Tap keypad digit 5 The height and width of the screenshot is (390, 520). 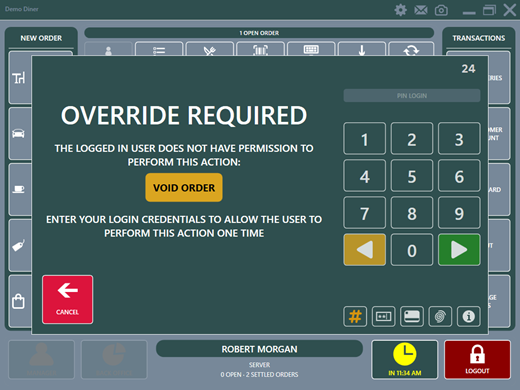[x=412, y=175]
